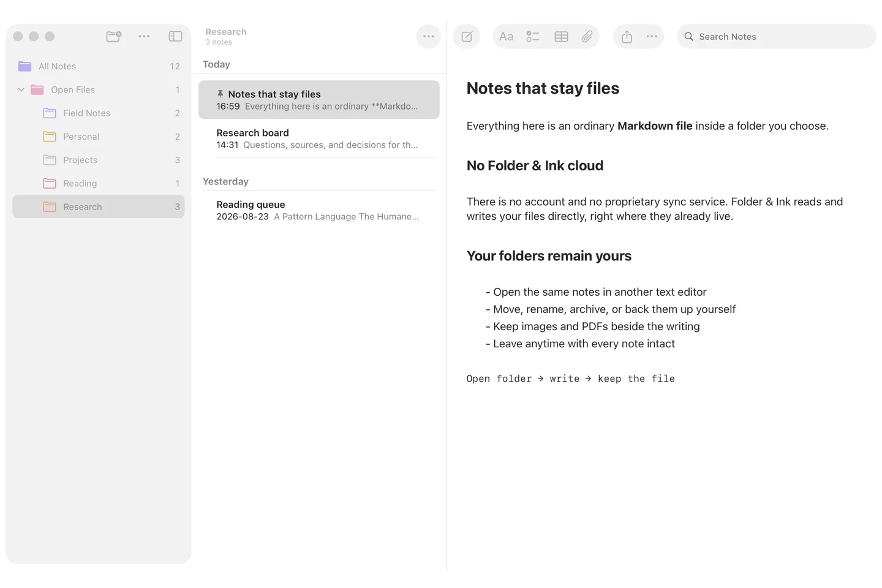Open the Field Notes folder
Viewport: 882px width, 588px height.
coord(99,113)
